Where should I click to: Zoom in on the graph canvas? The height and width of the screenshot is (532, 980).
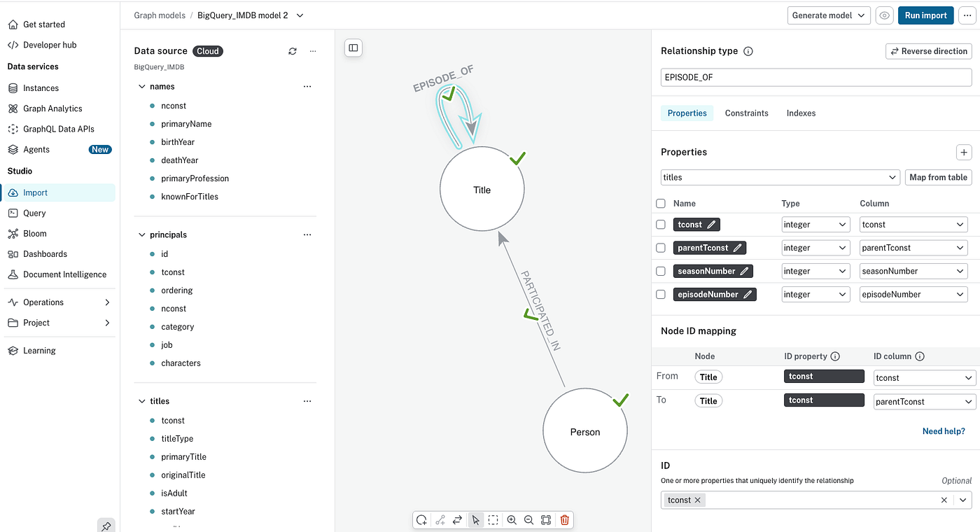[x=512, y=520]
